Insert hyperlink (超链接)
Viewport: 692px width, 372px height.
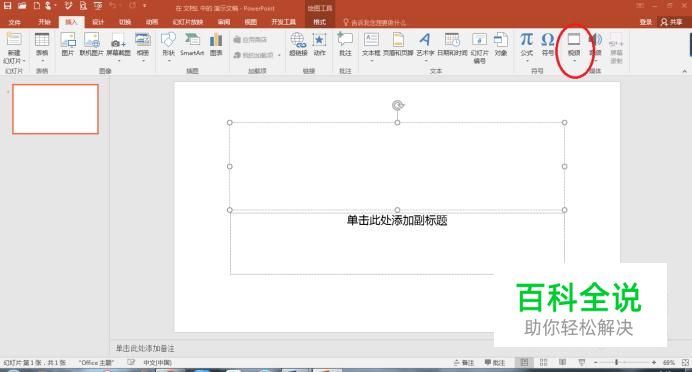coord(298,44)
